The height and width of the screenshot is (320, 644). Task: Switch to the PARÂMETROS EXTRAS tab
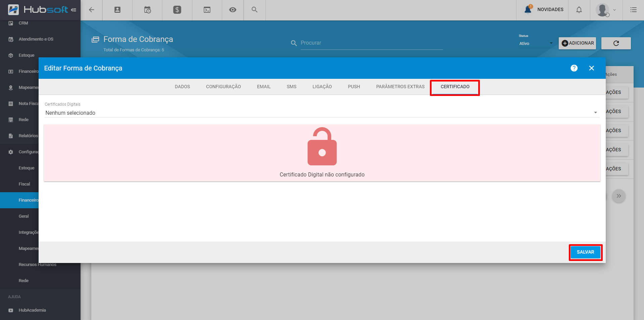400,87
